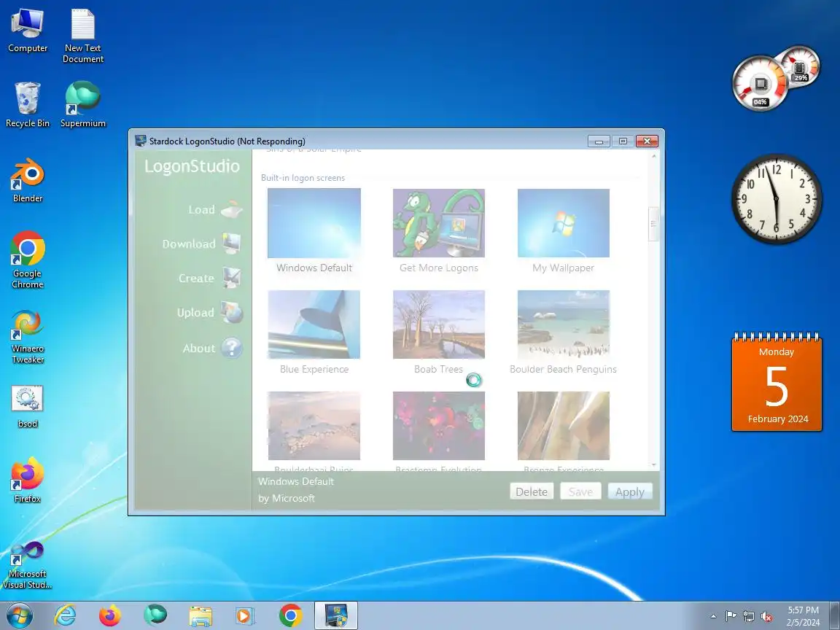Select the Supermium desktop shortcut
Image resolution: width=840 pixels, height=630 pixels.
(x=82, y=105)
